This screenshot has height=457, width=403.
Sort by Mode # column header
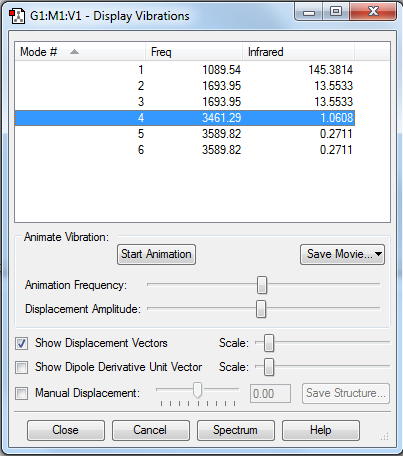(x=80, y=52)
